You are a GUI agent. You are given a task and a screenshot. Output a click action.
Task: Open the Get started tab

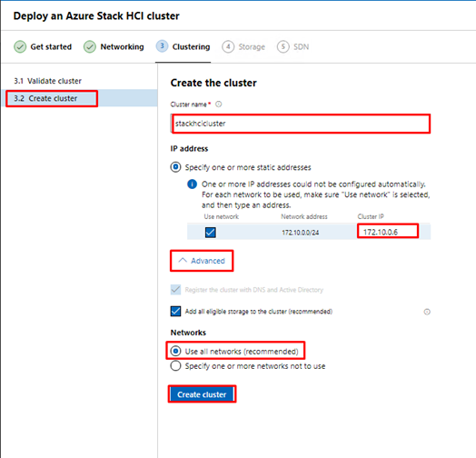coord(43,46)
